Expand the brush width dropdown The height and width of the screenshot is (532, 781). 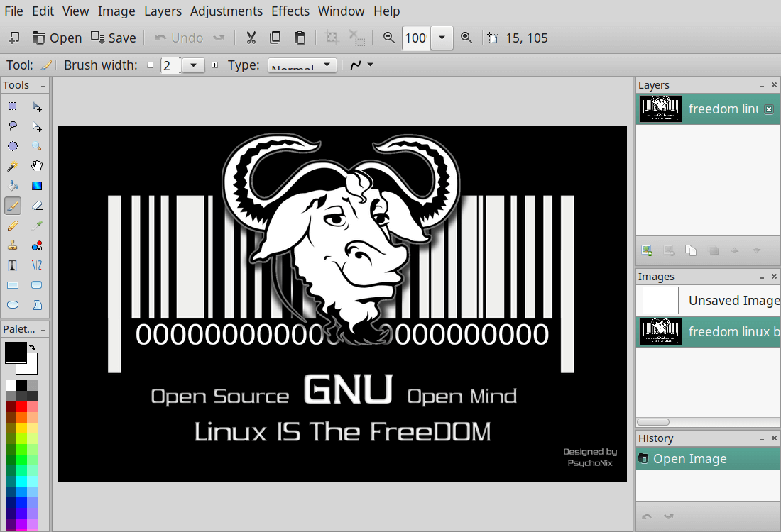click(x=193, y=65)
